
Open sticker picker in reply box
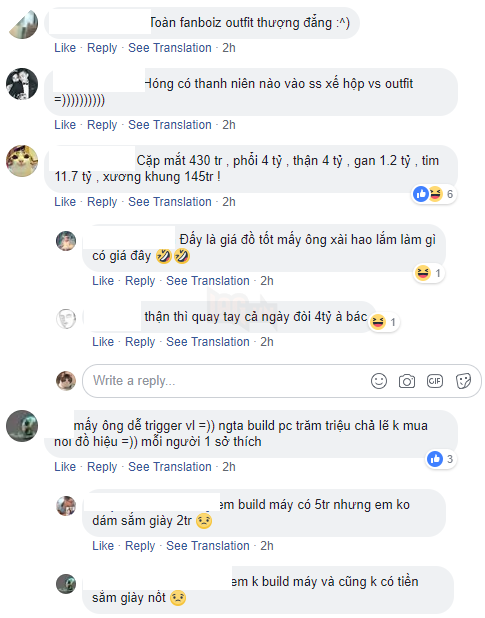tap(463, 381)
